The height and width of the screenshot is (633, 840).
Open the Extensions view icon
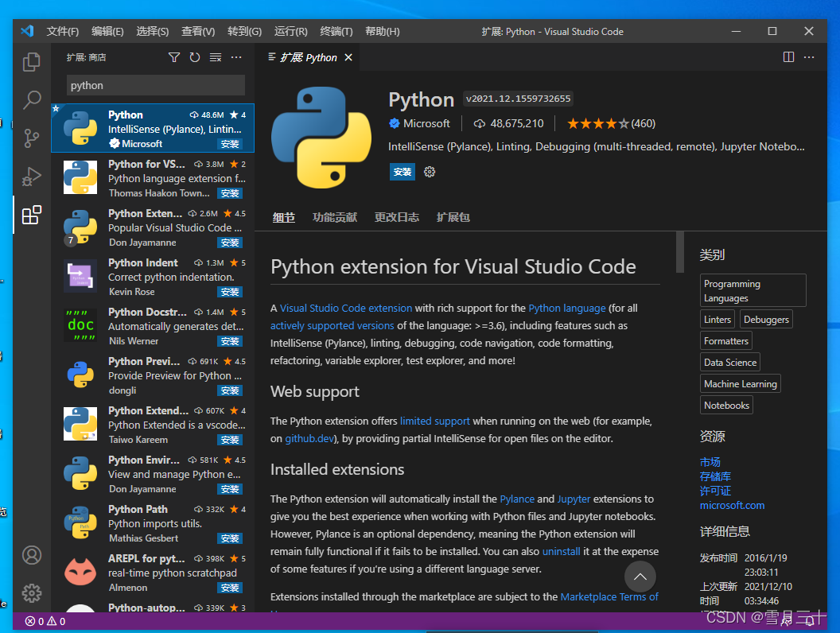[32, 215]
